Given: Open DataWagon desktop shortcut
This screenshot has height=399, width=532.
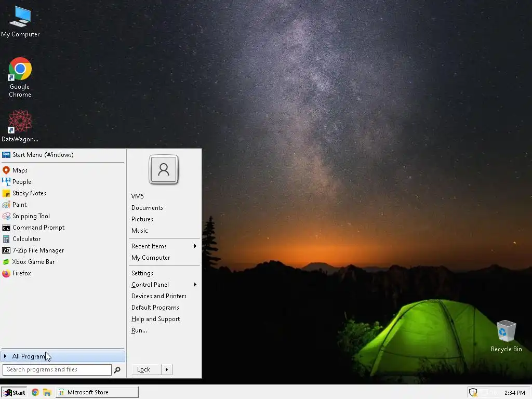Looking at the screenshot, I should click(20, 126).
